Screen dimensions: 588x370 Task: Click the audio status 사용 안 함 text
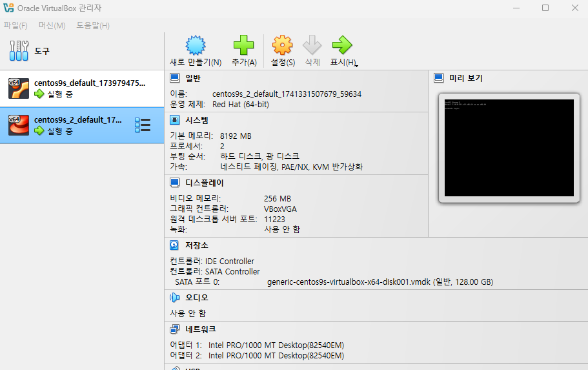pos(188,313)
